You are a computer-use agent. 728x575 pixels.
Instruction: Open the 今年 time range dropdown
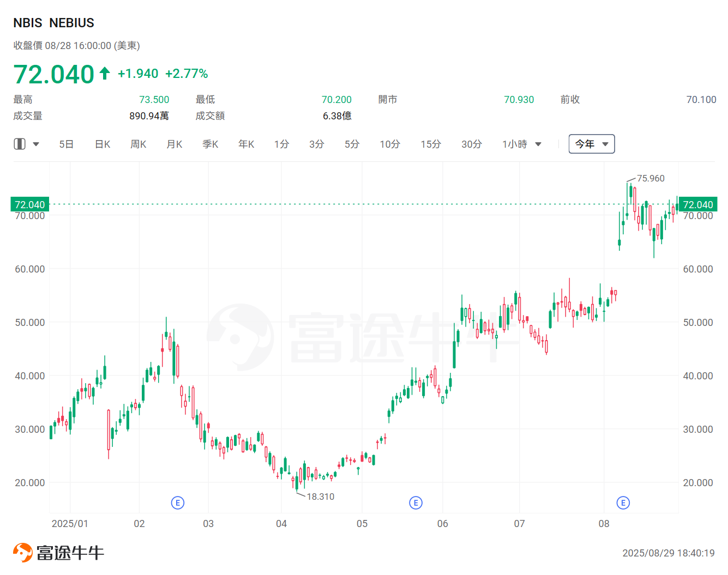pyautogui.click(x=592, y=144)
